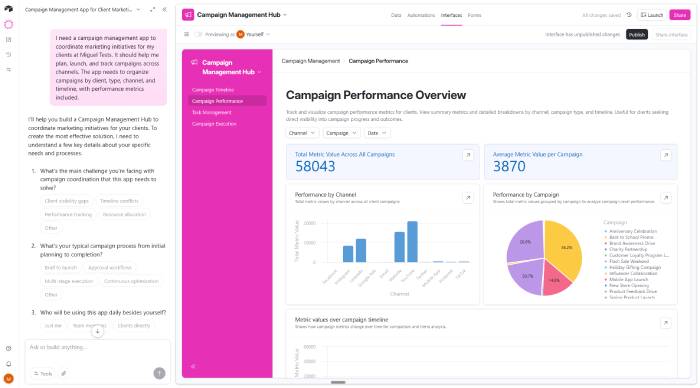Click the Airtable home logo icon
The width and height of the screenshot is (700, 388).
pyautogui.click(x=8, y=8)
